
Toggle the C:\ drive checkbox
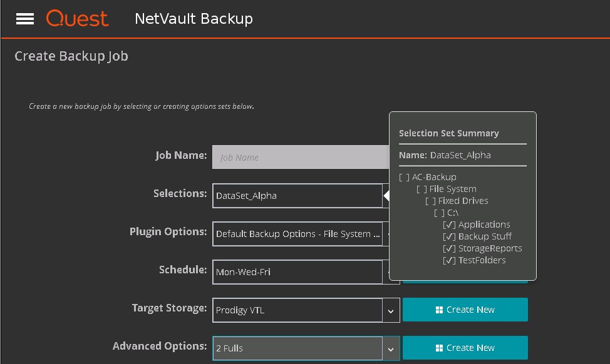coord(439,213)
